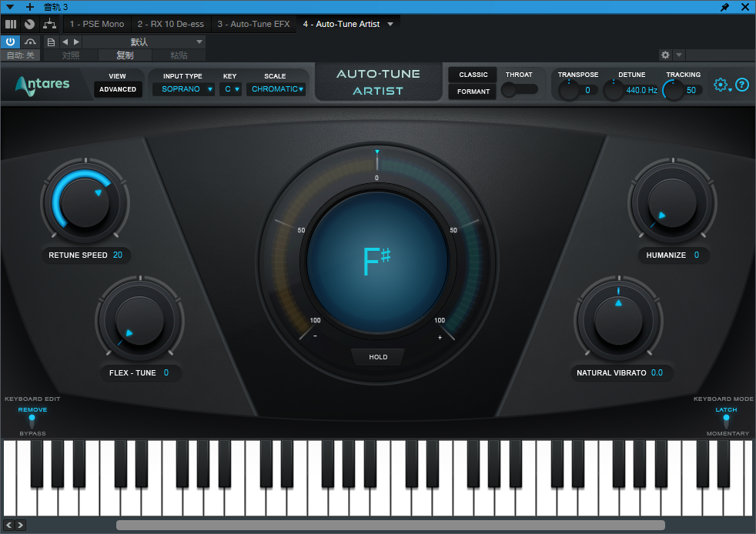
Task: Open the routing tree icon
Action: [x=49, y=24]
